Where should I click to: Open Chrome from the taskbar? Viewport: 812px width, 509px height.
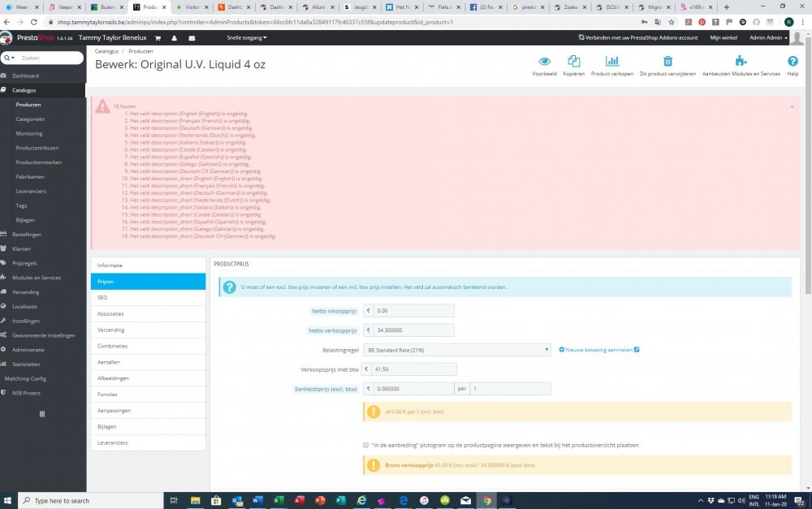pyautogui.click(x=486, y=500)
